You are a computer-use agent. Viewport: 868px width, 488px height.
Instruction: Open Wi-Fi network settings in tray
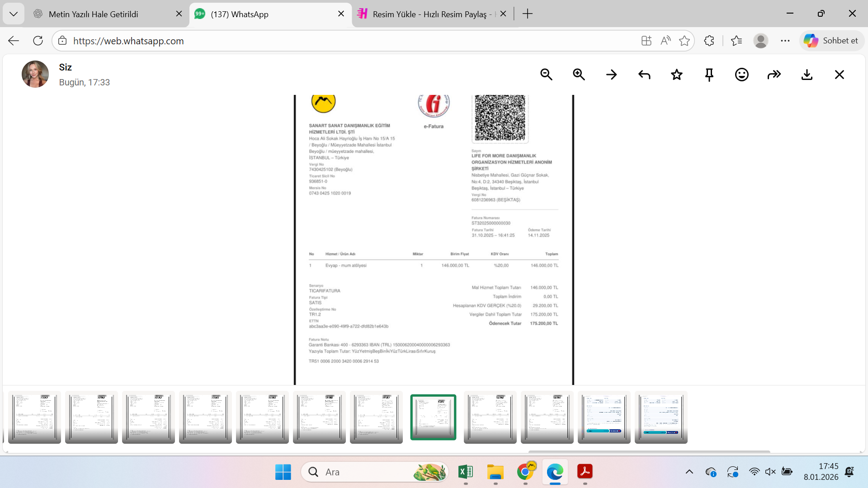click(754, 472)
